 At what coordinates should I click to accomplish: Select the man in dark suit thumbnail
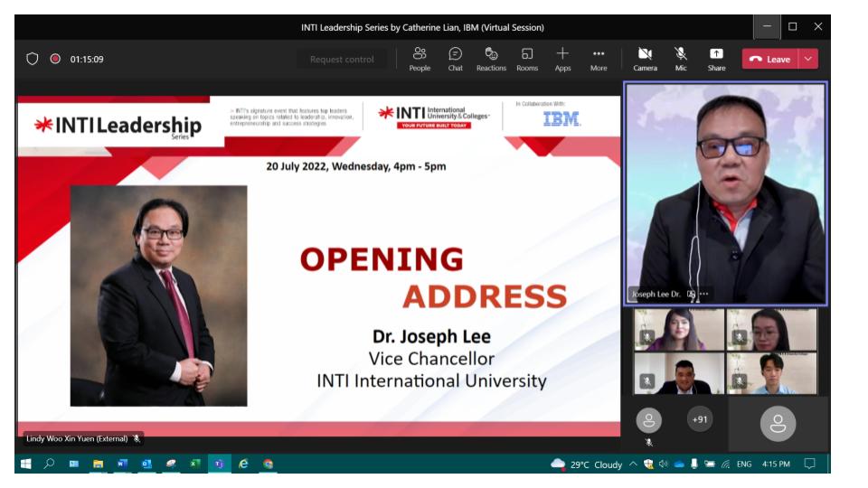point(679,373)
